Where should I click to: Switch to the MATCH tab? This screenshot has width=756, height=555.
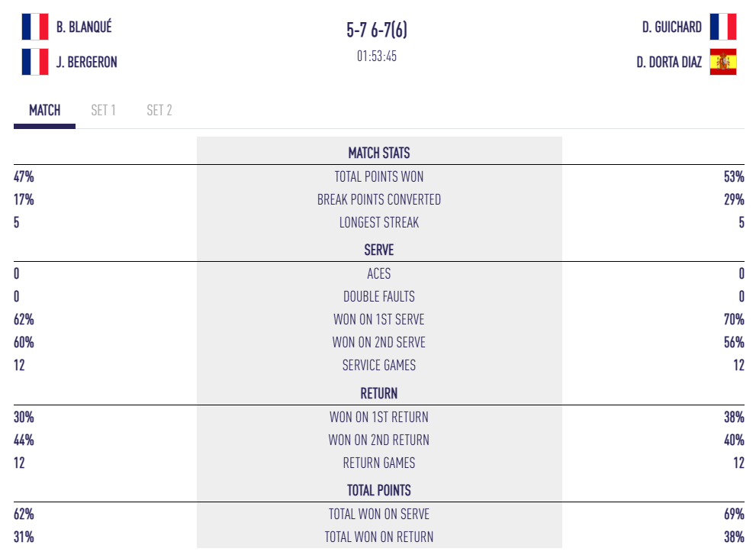pyautogui.click(x=44, y=110)
